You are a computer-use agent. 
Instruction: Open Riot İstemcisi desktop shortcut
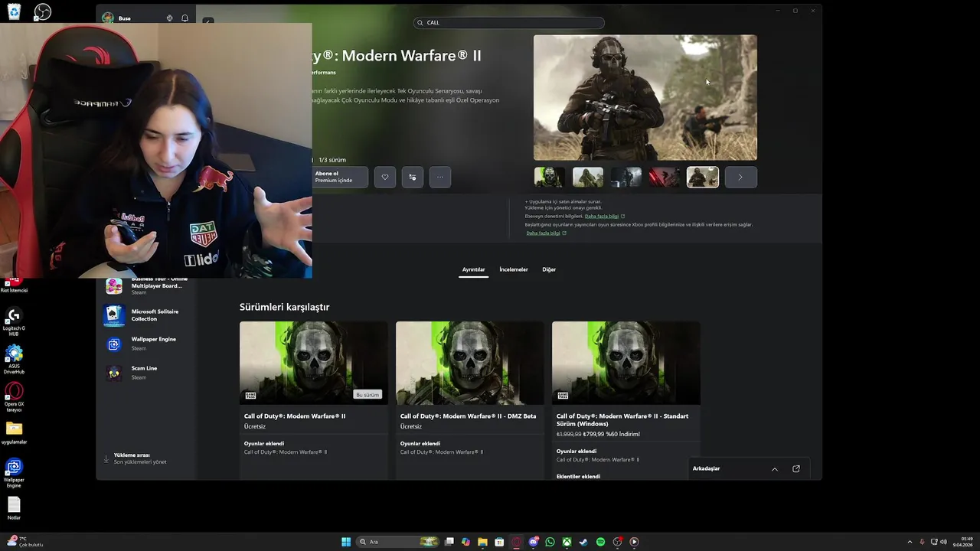[14, 285]
